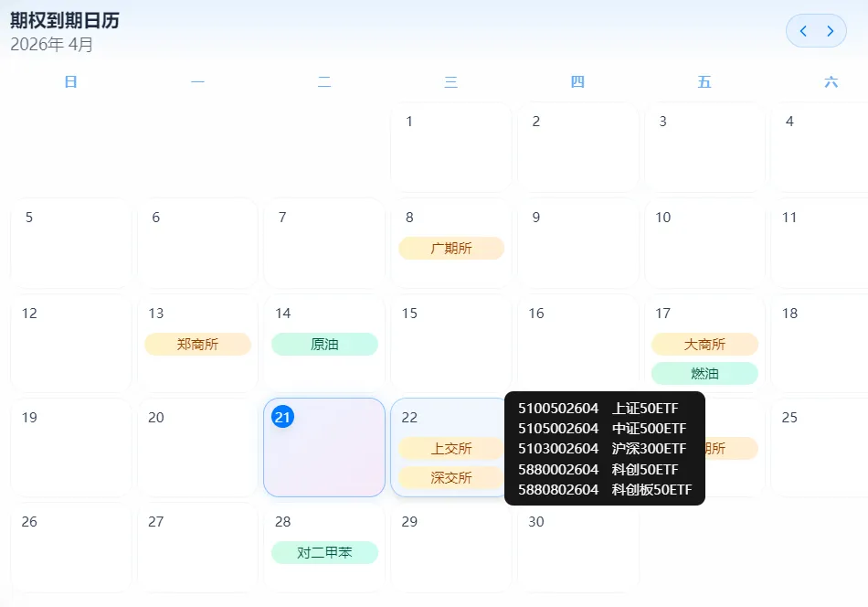Click the 日 weekday header
Screen dimensions: 868x607
pyautogui.click(x=71, y=82)
